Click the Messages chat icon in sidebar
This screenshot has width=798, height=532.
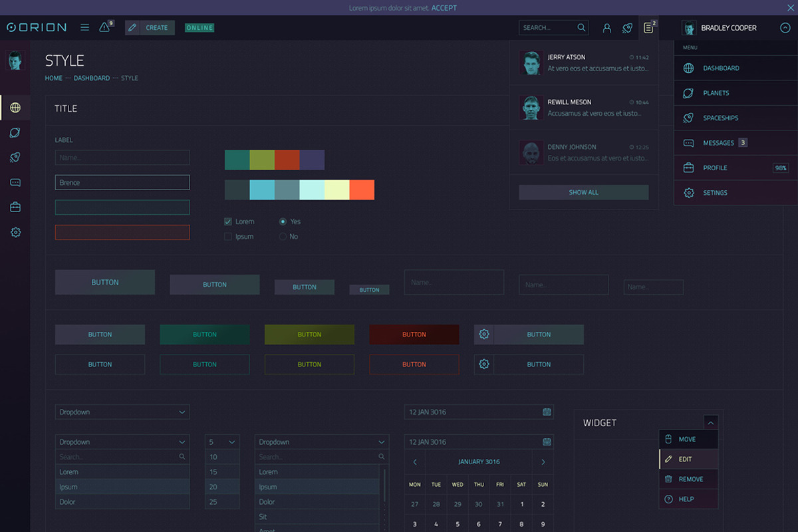(15, 182)
